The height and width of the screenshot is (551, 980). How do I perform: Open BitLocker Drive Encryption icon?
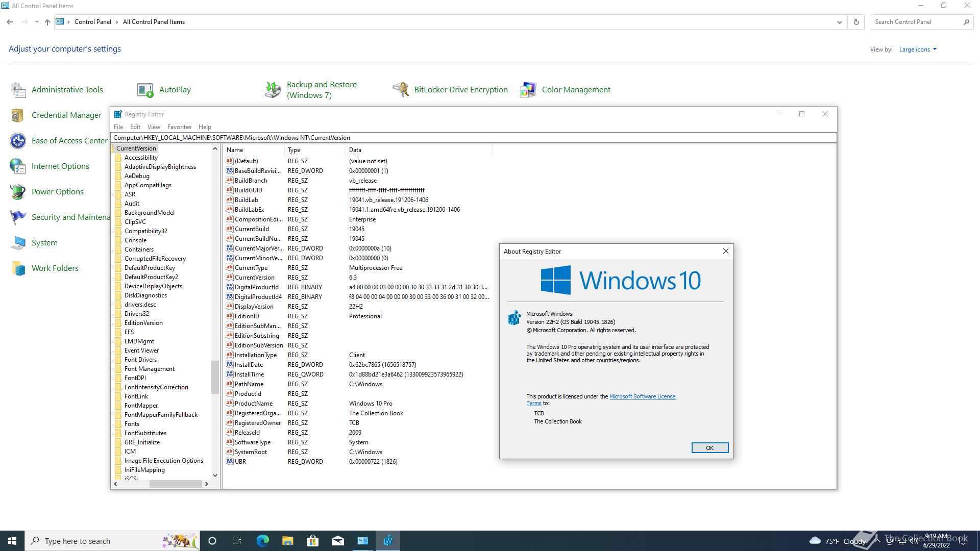(401, 90)
